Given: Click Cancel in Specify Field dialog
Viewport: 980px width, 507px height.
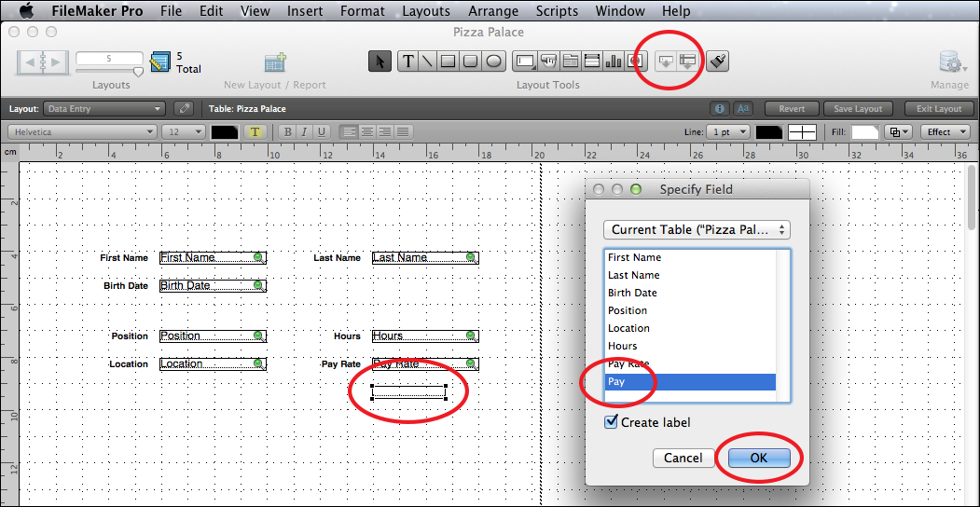Looking at the screenshot, I should point(683,458).
